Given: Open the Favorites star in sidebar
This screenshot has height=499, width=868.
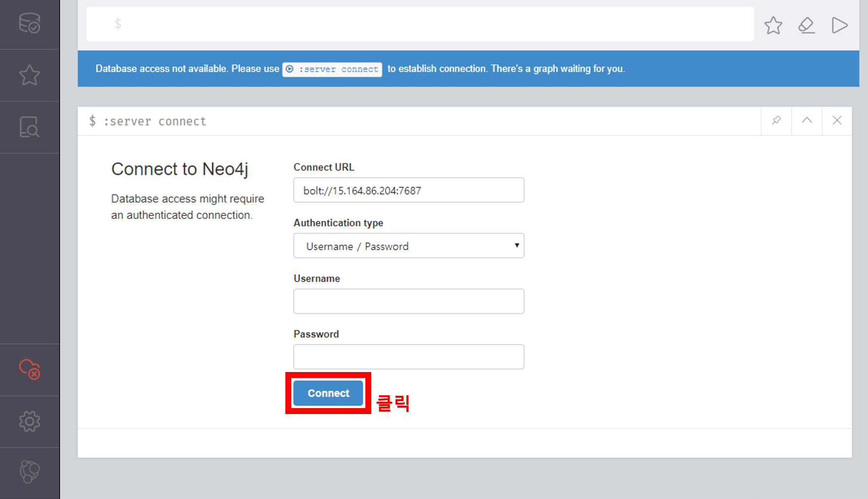Looking at the screenshot, I should click(x=30, y=76).
